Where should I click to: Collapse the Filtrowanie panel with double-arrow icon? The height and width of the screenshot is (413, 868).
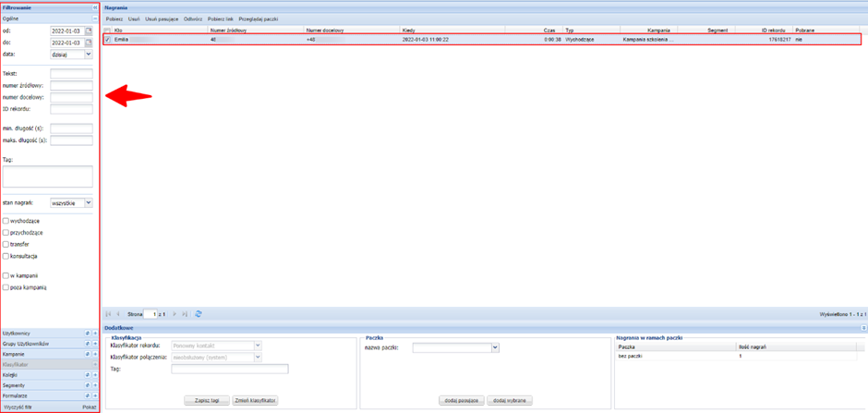coord(95,7)
